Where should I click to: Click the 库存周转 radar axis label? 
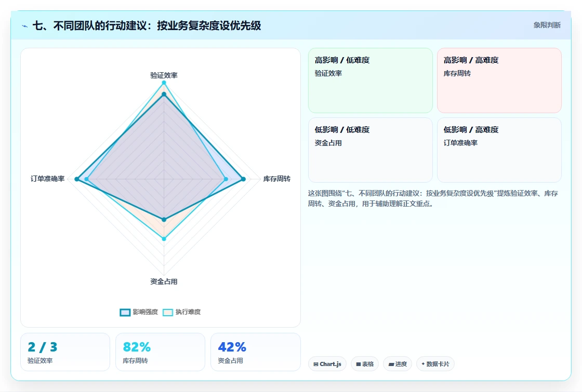[x=276, y=179]
